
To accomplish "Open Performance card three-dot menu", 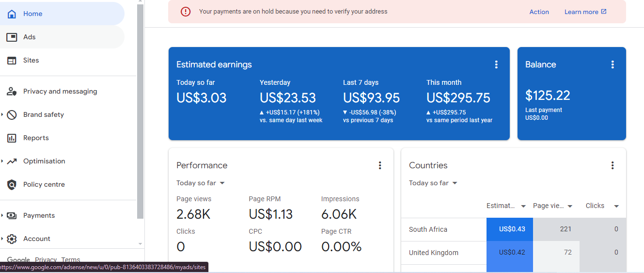I will click(380, 165).
